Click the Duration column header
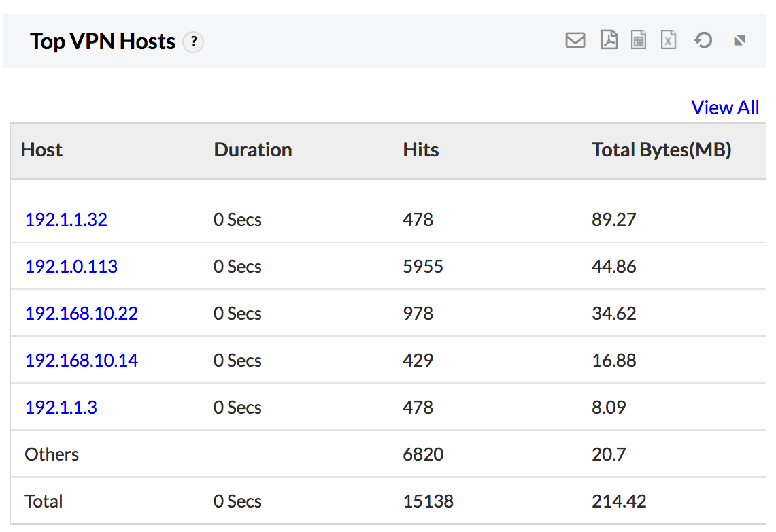This screenshot has height=532, width=776. point(253,150)
